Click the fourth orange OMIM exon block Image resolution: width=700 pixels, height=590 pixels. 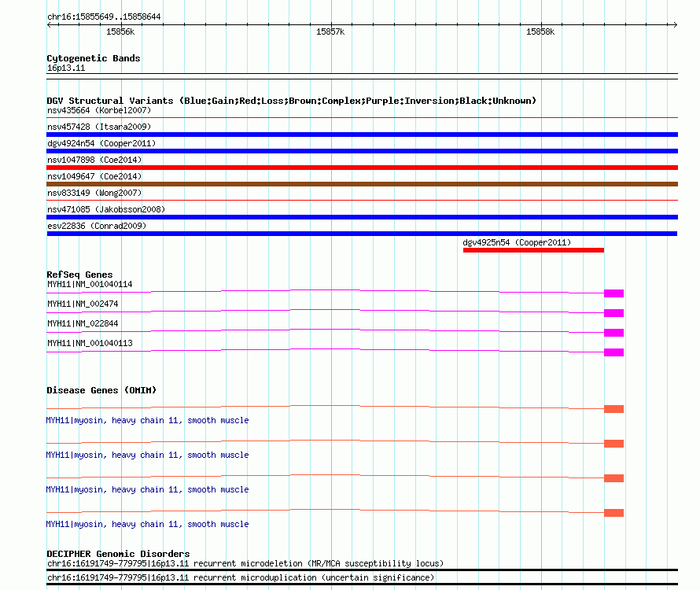click(613, 513)
